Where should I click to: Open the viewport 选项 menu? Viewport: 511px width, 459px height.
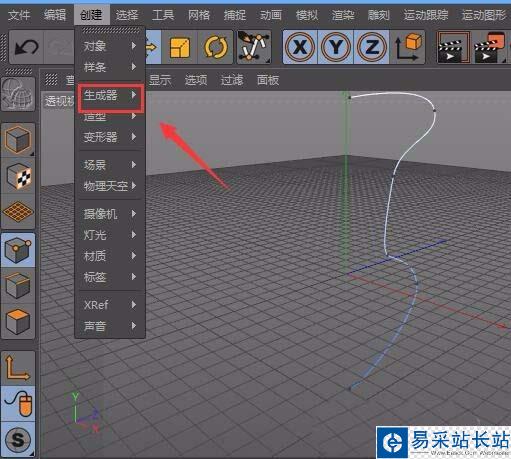tap(196, 80)
